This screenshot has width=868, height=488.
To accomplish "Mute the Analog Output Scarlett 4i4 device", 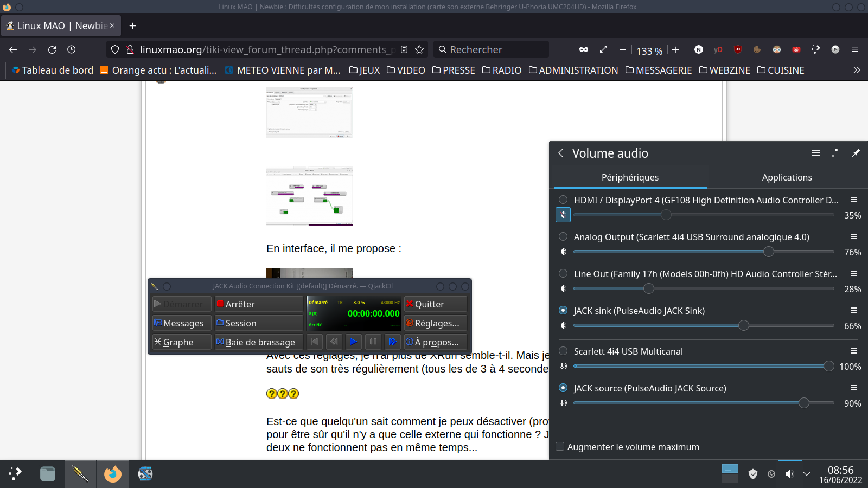I will point(563,252).
